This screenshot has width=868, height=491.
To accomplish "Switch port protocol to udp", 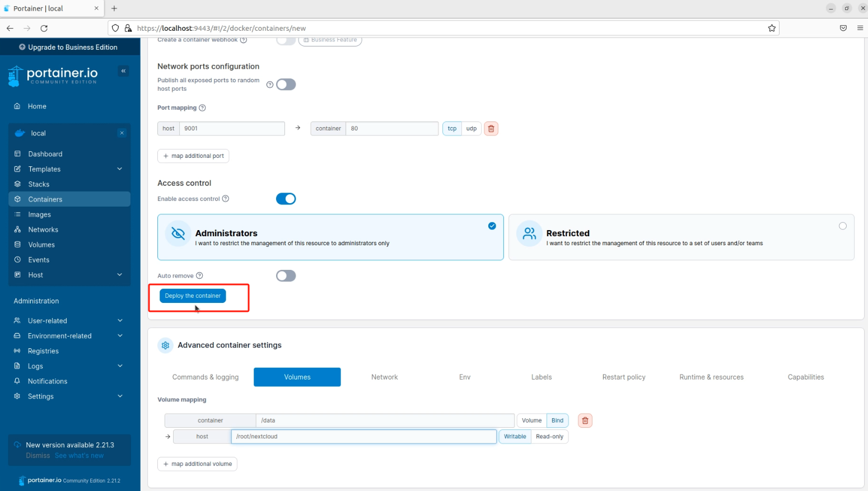I will (472, 129).
